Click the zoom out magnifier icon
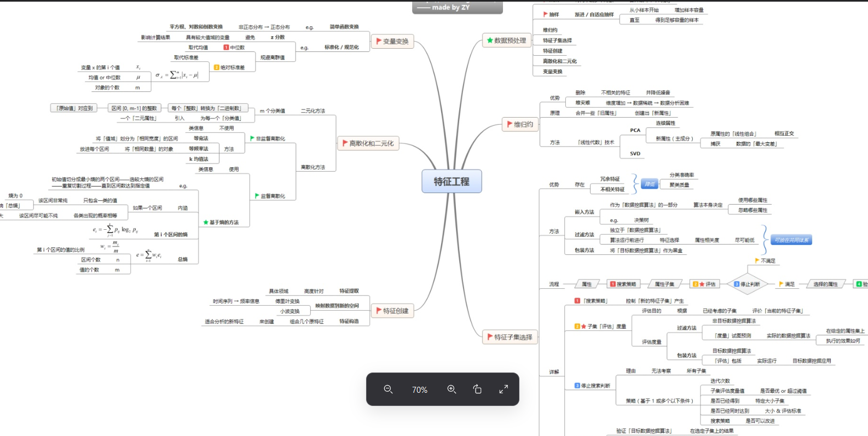 (x=388, y=390)
